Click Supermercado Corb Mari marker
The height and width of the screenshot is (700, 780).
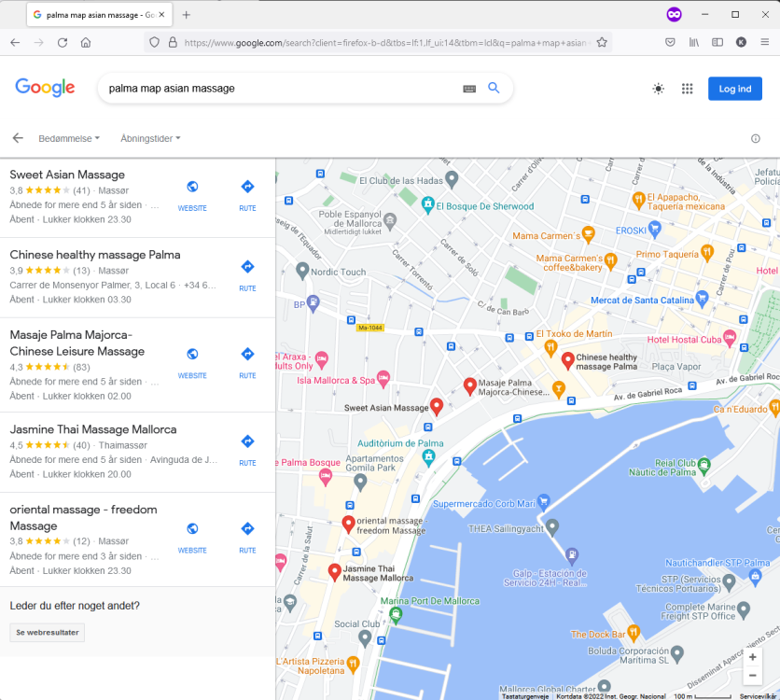[x=543, y=502]
